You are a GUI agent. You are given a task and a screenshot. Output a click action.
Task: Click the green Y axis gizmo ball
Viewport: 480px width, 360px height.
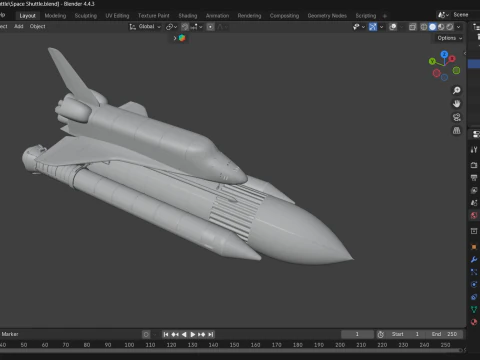432,61
